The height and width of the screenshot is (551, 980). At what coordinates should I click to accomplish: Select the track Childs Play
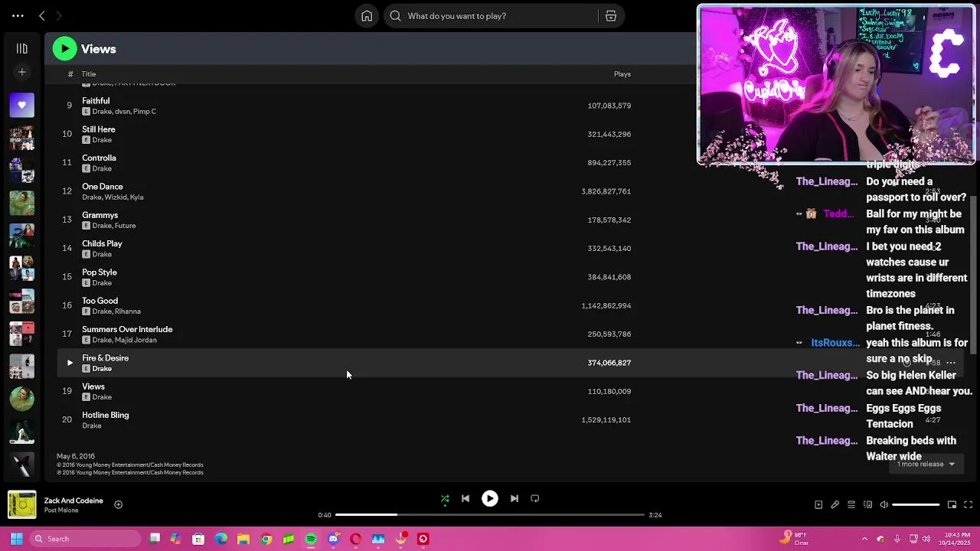(102, 243)
